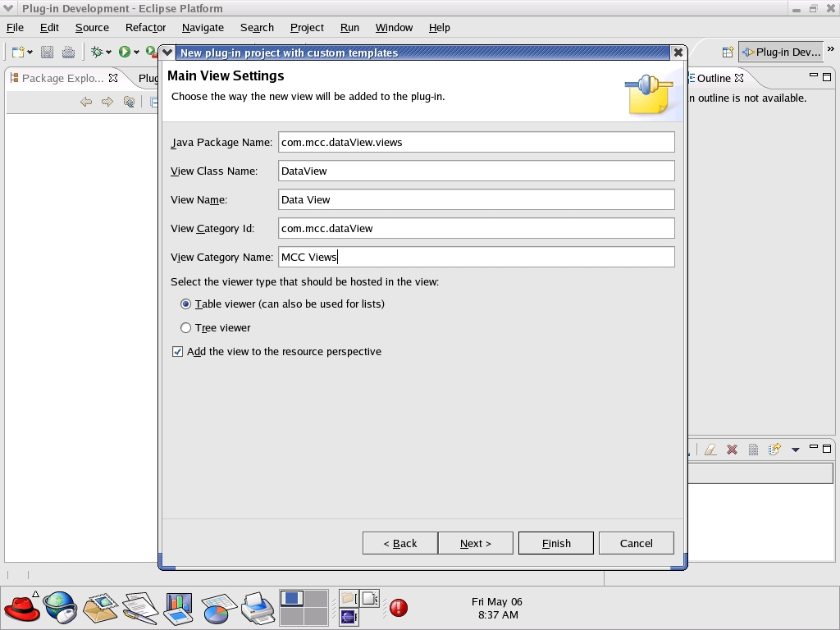Click the Open Perspective icon
The image size is (840, 630).
point(728,52)
